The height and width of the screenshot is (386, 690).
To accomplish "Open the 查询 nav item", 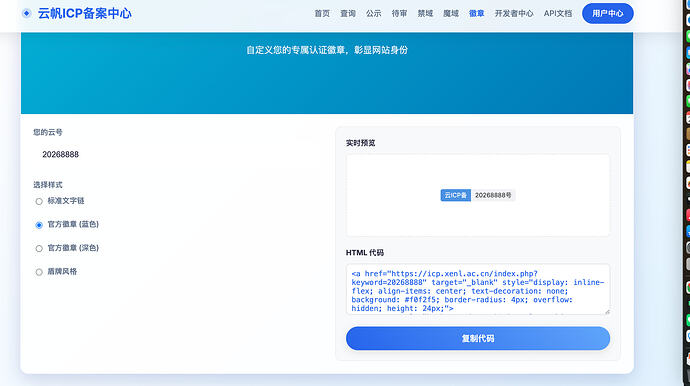I will click(x=348, y=14).
